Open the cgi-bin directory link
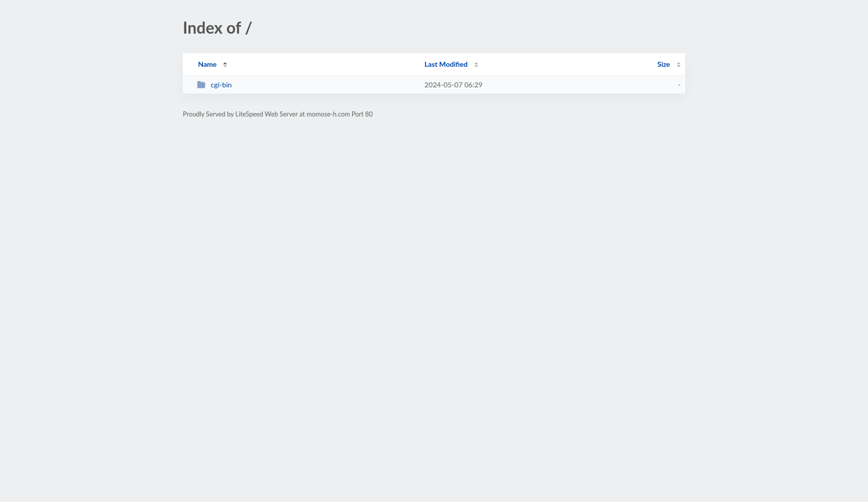Screen dimensions: 868x502 (221, 85)
